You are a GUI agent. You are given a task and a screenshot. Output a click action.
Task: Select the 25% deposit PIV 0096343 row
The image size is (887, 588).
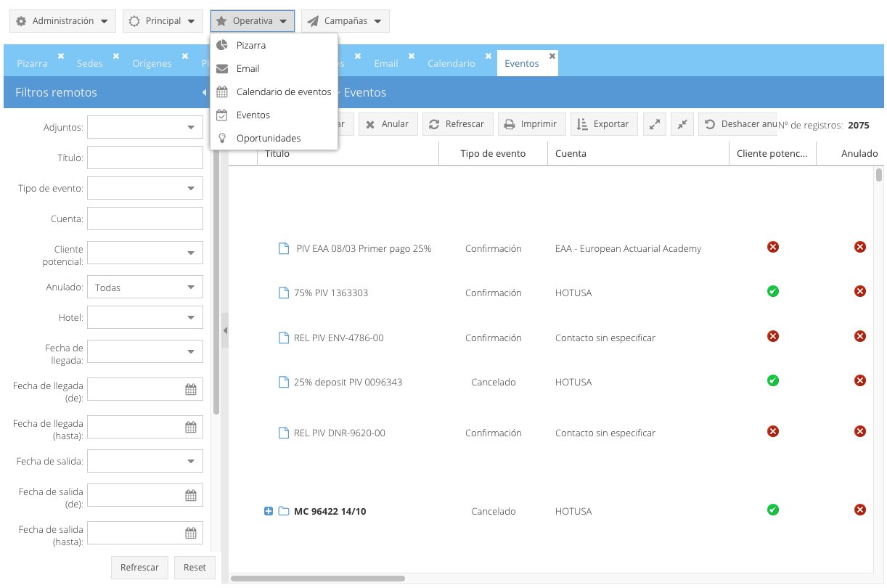(552, 382)
